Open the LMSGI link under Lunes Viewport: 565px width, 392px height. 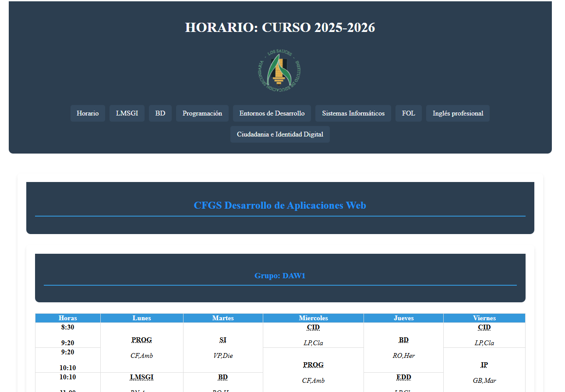click(x=141, y=377)
